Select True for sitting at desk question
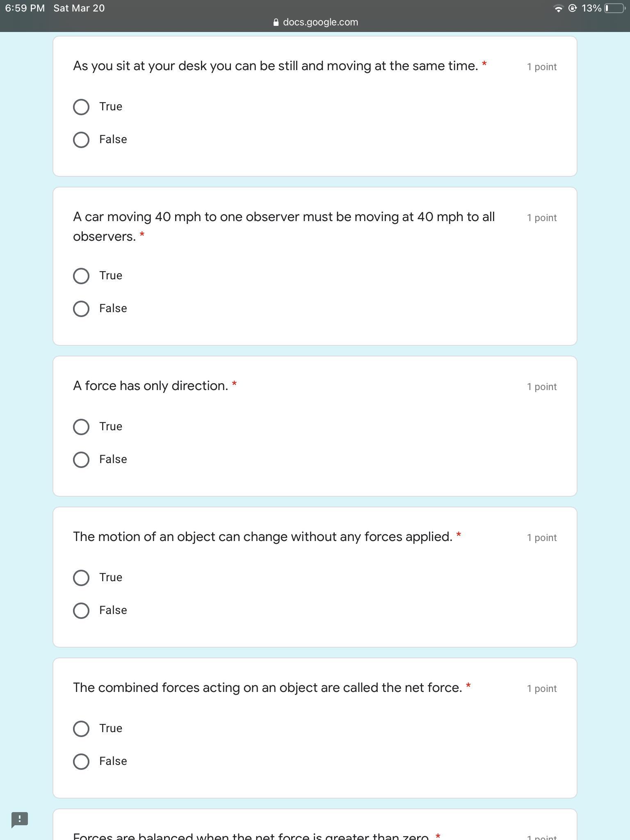 [x=81, y=107]
